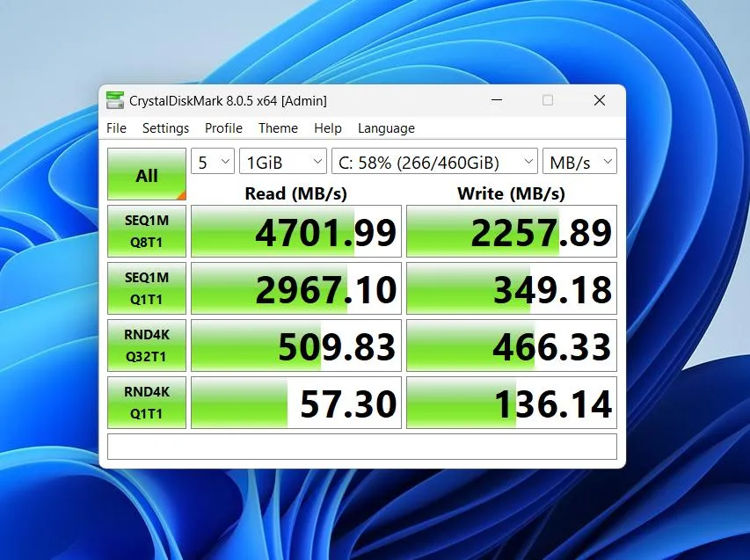Click the 57.30 random read result

296,403
